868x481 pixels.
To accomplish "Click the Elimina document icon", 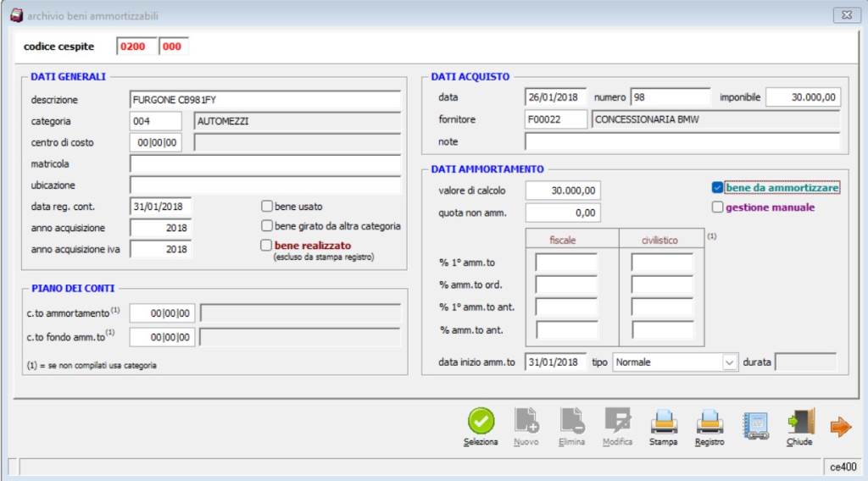I will (x=571, y=421).
